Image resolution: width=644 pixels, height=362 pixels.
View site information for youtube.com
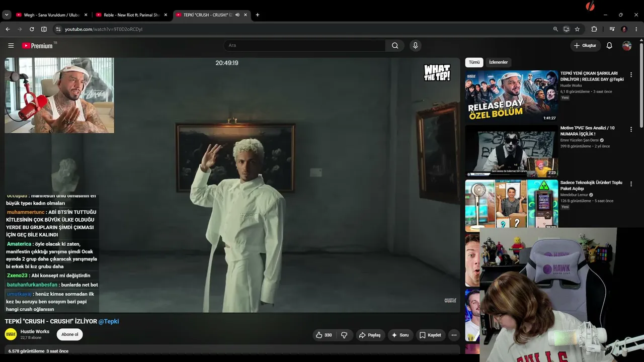click(58, 29)
